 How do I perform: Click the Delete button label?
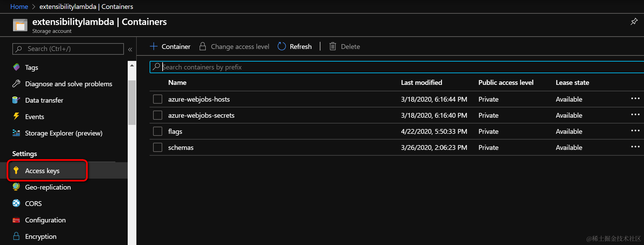tap(350, 47)
